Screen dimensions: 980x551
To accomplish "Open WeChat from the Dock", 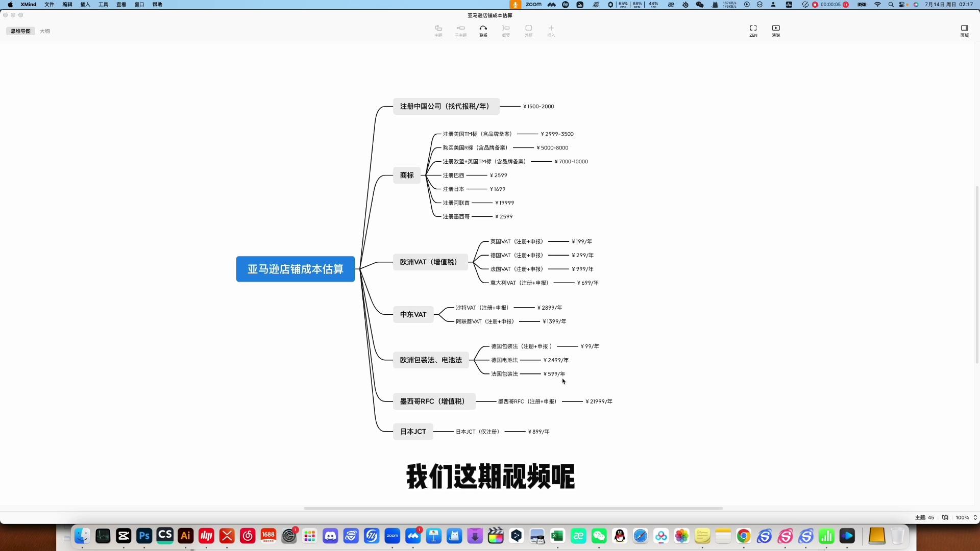I will click(599, 536).
